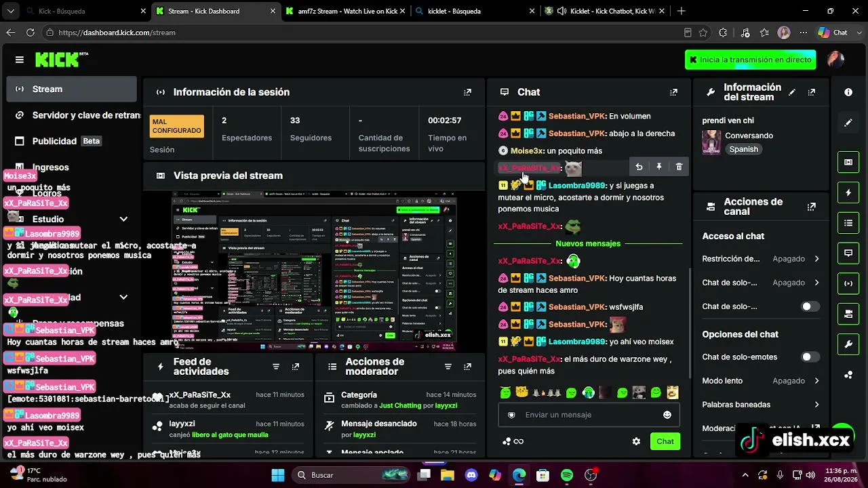Click the Conversando category thumbnail
The width and height of the screenshot is (868, 488).
[711, 142]
